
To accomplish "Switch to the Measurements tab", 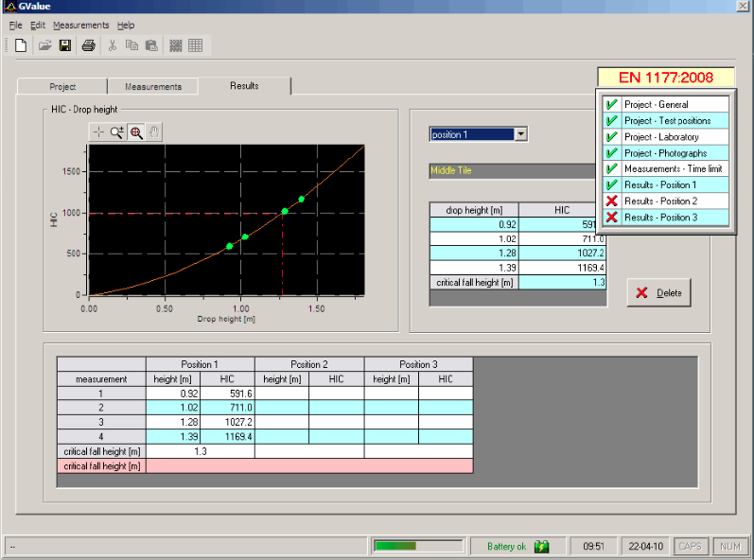I will click(x=152, y=86).
